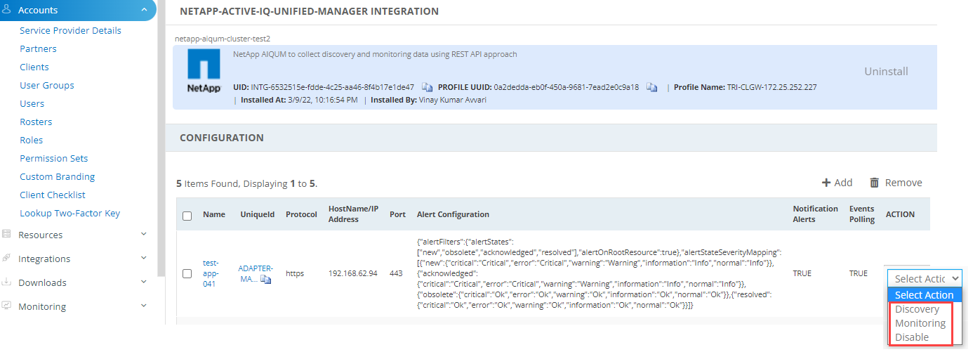The height and width of the screenshot is (352, 980).
Task: Click the trash icon next to Remove
Action: point(875,183)
